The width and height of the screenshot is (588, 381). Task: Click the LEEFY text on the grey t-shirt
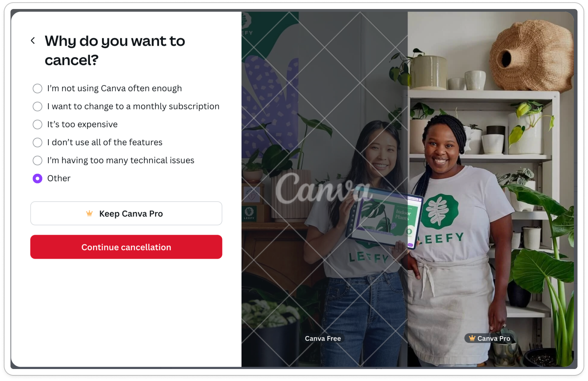point(369,257)
